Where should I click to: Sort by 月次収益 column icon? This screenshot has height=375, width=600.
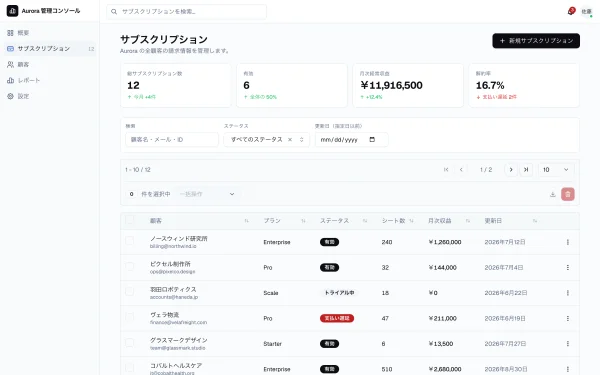[468, 221]
